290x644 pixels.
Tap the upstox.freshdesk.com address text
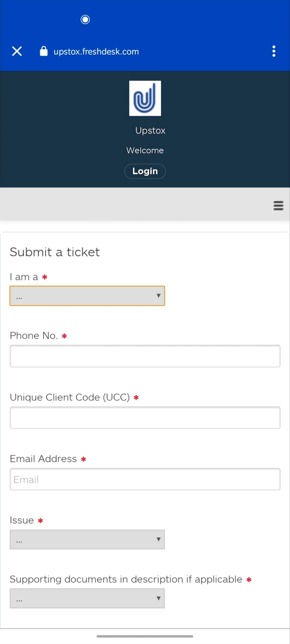(96, 52)
